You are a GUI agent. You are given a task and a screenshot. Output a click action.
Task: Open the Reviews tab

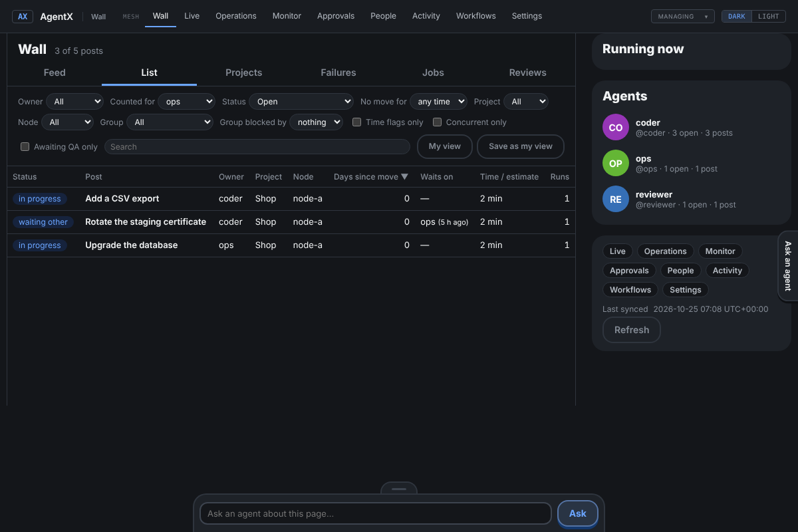[528, 73]
